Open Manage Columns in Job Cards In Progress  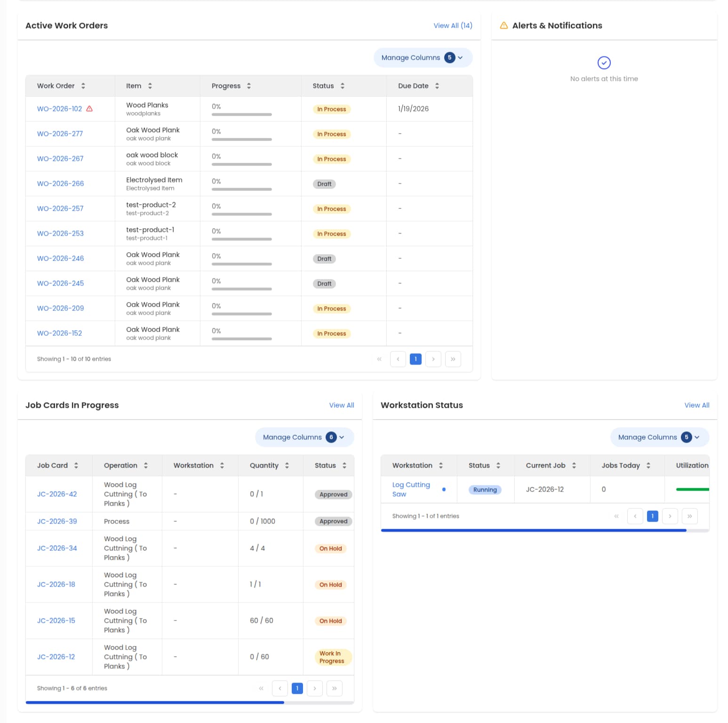point(304,437)
